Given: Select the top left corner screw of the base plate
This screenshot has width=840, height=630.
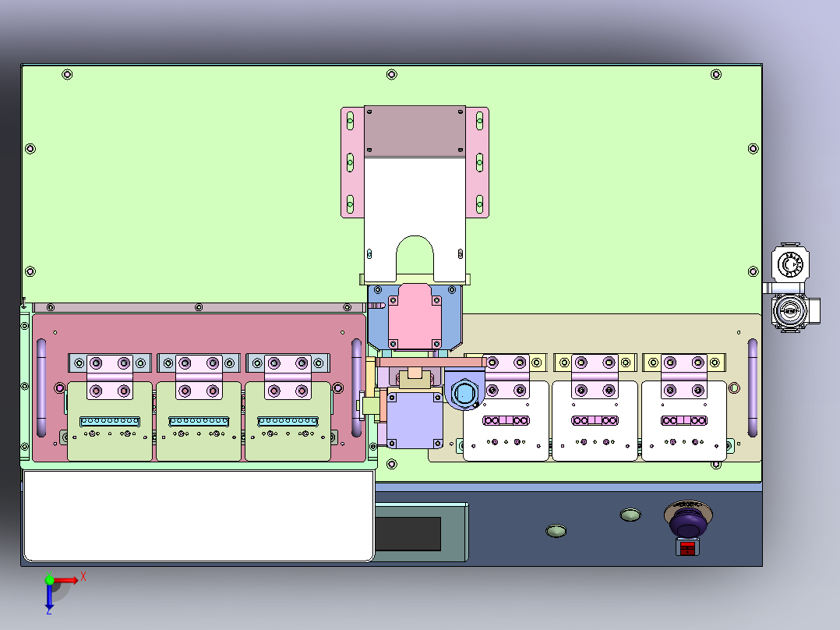Looking at the screenshot, I should [67, 75].
